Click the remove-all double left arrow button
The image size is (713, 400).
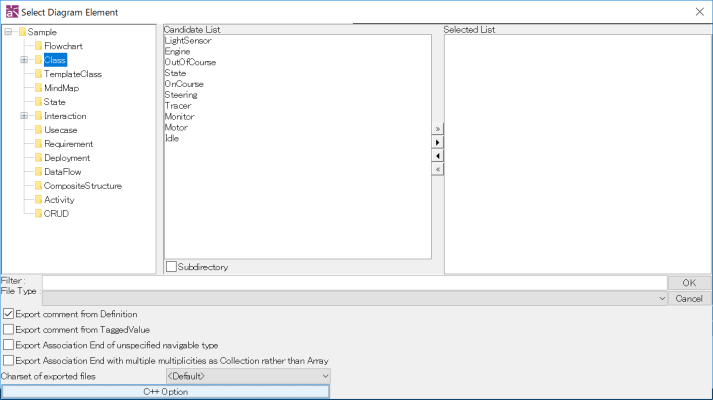(438, 169)
